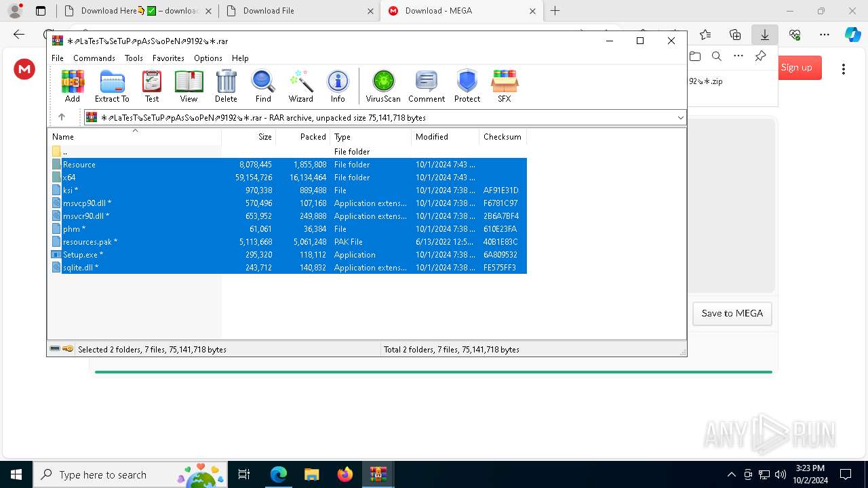Open the browser Favorites star icon
Image resolution: width=868 pixels, height=488 pixels.
(x=705, y=35)
